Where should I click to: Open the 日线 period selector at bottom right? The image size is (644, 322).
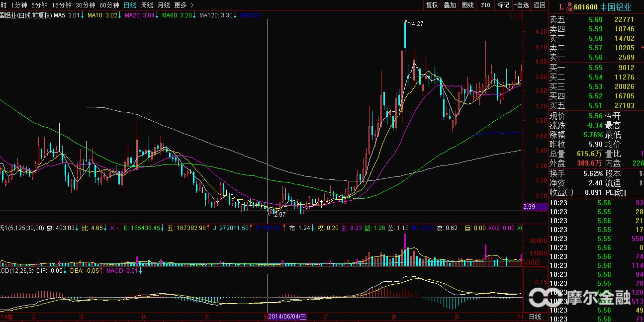[535, 317]
